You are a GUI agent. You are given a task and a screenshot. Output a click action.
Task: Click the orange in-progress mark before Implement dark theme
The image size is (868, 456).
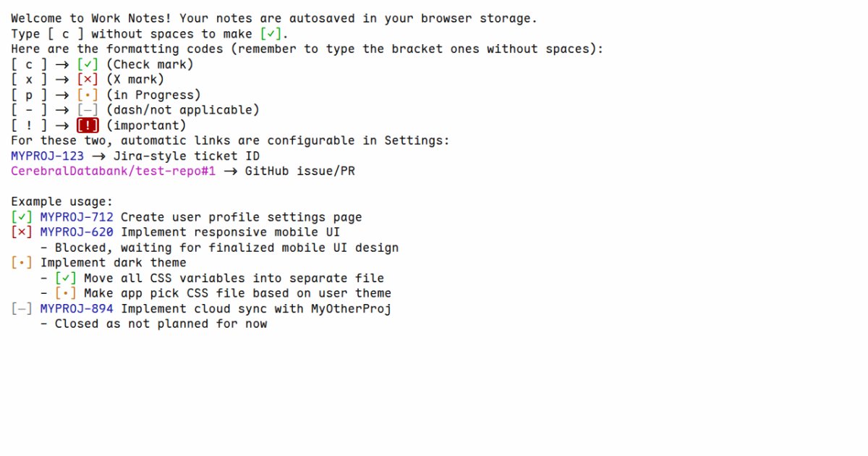22,263
